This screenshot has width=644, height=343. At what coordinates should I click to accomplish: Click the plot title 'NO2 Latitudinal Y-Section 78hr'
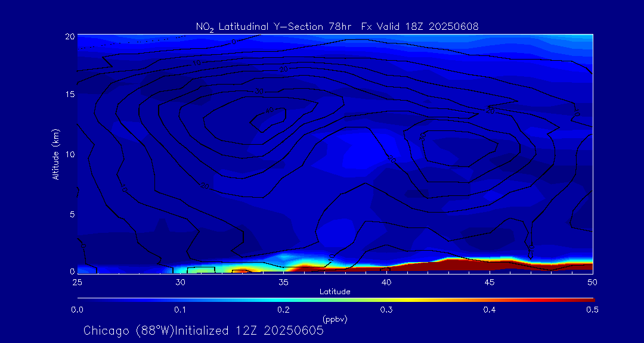274,27
